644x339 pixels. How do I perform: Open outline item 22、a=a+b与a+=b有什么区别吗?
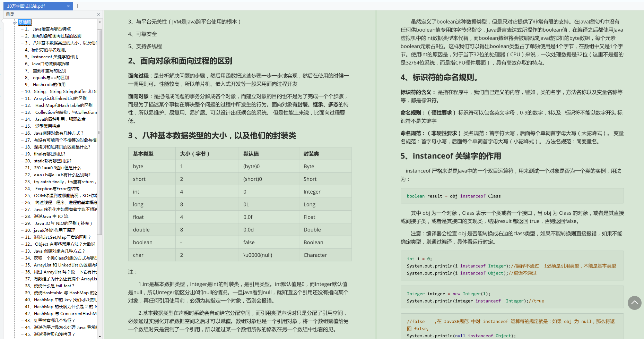(58, 175)
